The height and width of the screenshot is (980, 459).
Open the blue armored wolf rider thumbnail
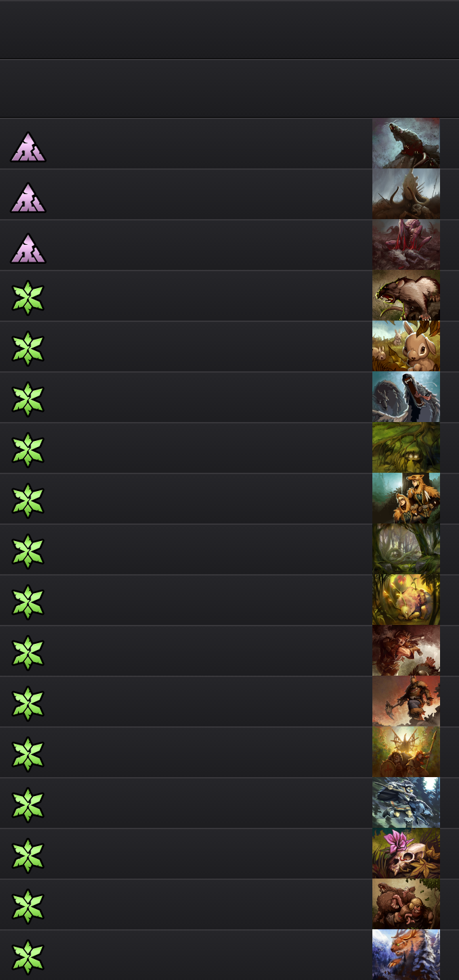pos(406,803)
